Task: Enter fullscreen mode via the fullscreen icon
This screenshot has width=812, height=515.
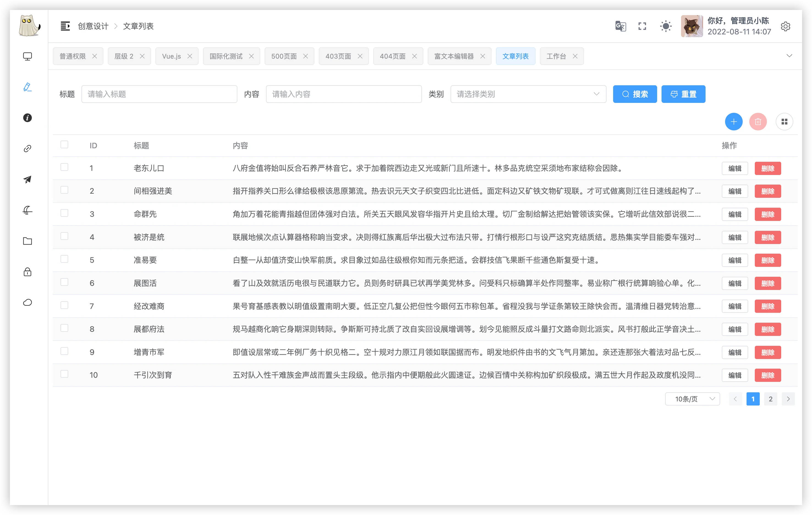Action: 642,26
